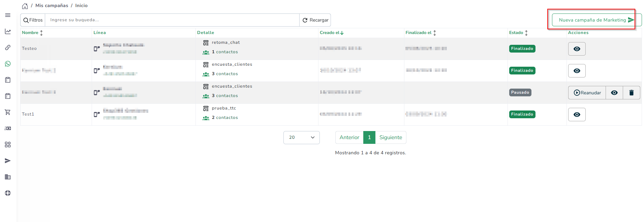
Task: Delete the paused campaign with trash icon
Action: pos(631,93)
